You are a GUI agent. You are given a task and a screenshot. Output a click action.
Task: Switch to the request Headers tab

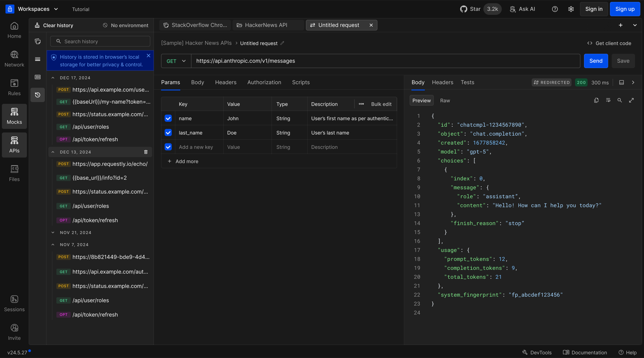[226, 82]
